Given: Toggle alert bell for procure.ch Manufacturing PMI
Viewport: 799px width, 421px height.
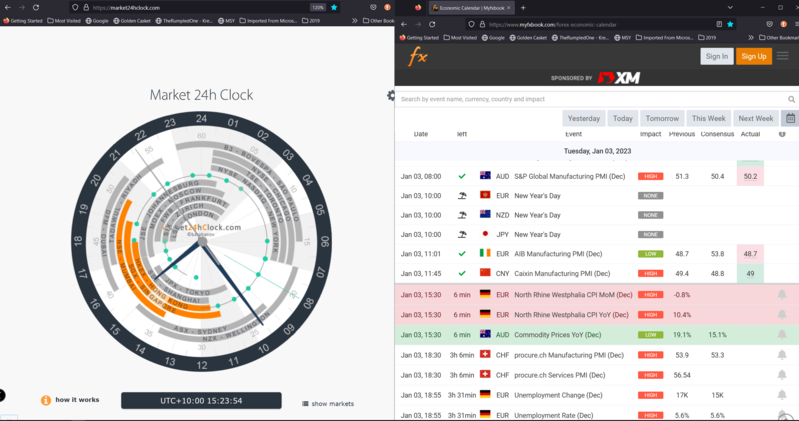Looking at the screenshot, I should [782, 355].
